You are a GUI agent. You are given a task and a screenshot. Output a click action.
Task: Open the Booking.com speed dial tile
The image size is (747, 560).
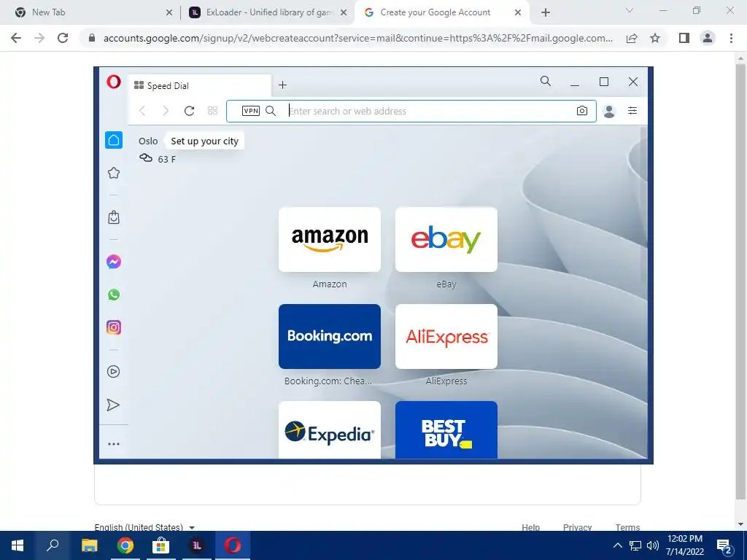[330, 337]
